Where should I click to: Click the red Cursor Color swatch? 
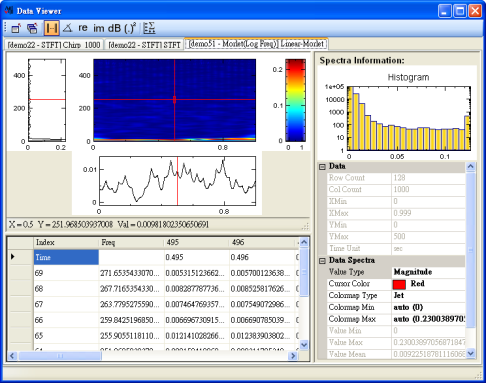[x=399, y=284]
